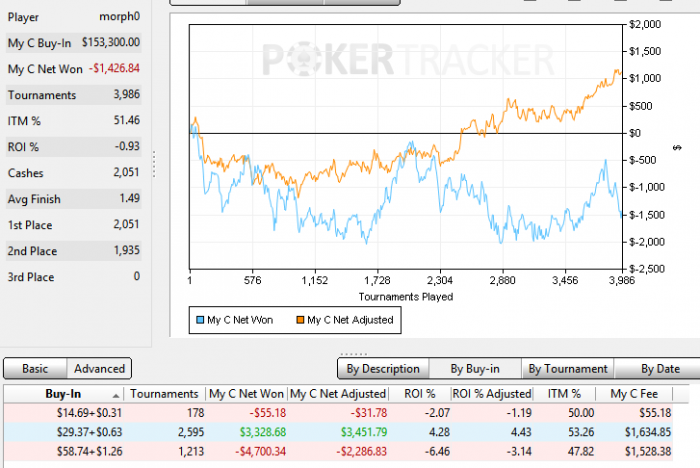Switch to the Basic tab

pos(35,368)
